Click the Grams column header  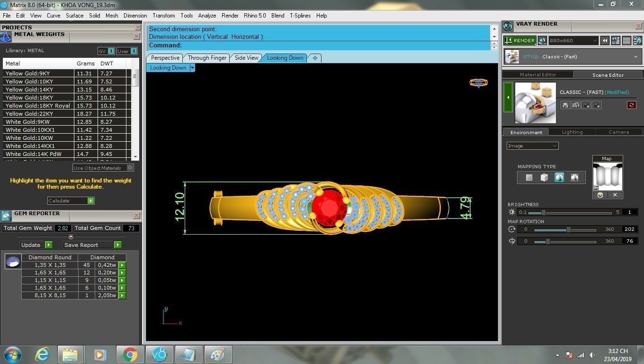(86, 64)
